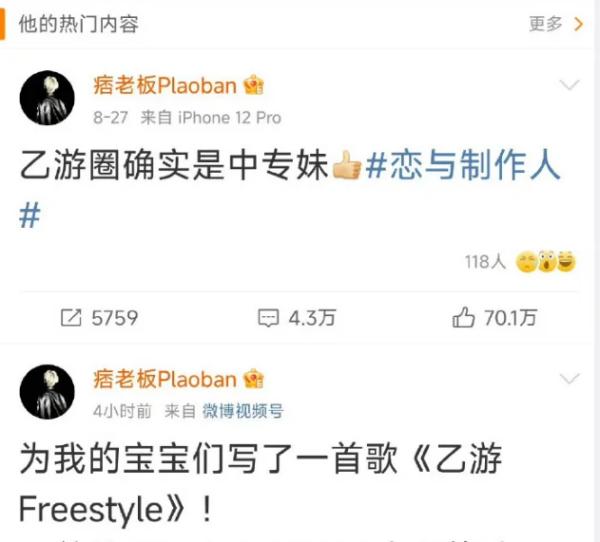Open 痞老板Plaoban username in first post
This screenshot has height=542, width=600.
tap(165, 85)
